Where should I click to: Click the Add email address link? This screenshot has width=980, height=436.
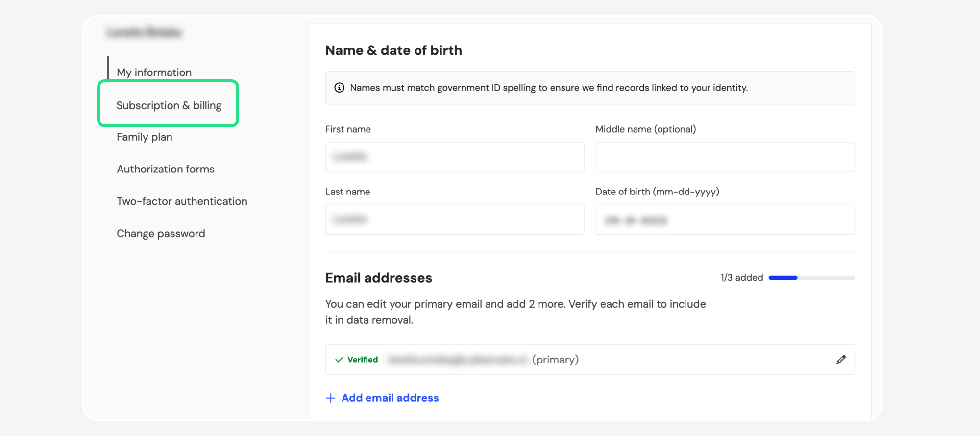coord(390,398)
